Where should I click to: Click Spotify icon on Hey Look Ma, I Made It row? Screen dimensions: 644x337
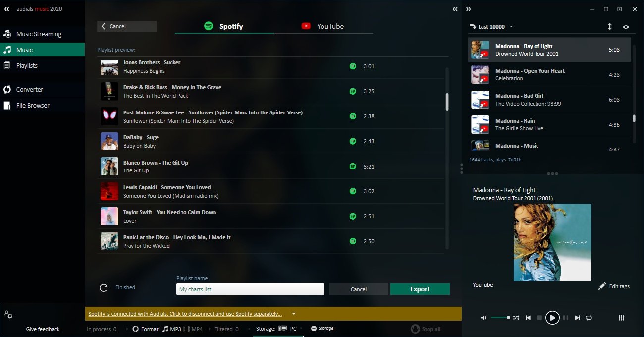(353, 241)
